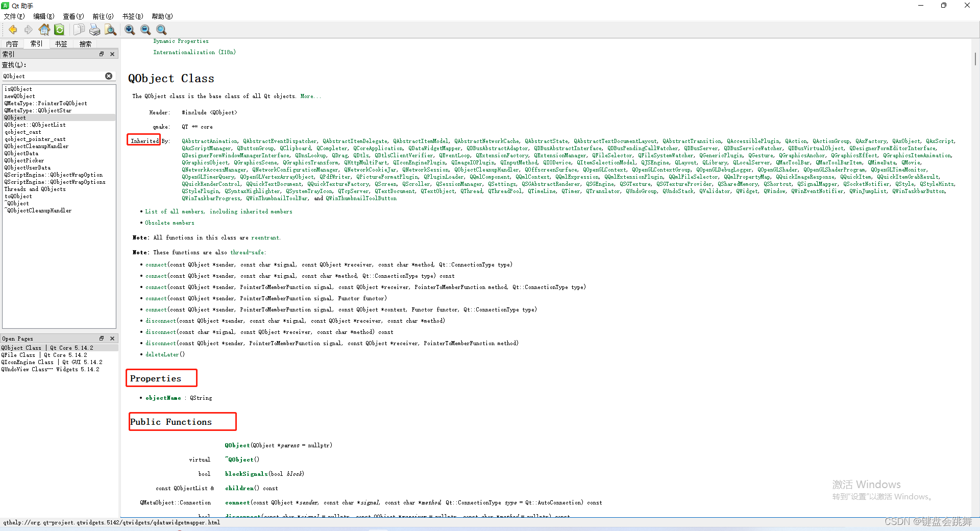The image size is (980, 531).
Task: Open the 查看(V) menu
Action: click(73, 16)
